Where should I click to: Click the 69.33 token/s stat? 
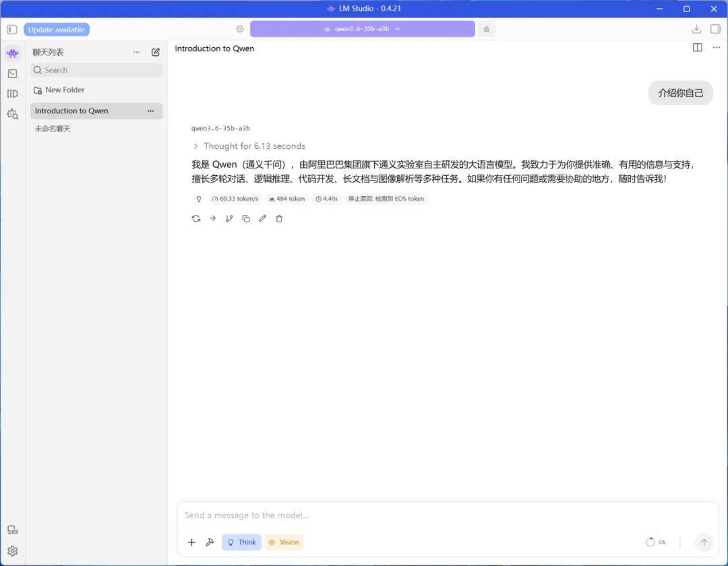coord(235,199)
